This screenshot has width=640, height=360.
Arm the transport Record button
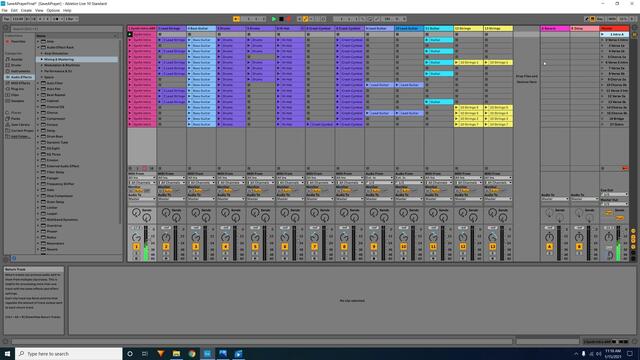click(288, 19)
